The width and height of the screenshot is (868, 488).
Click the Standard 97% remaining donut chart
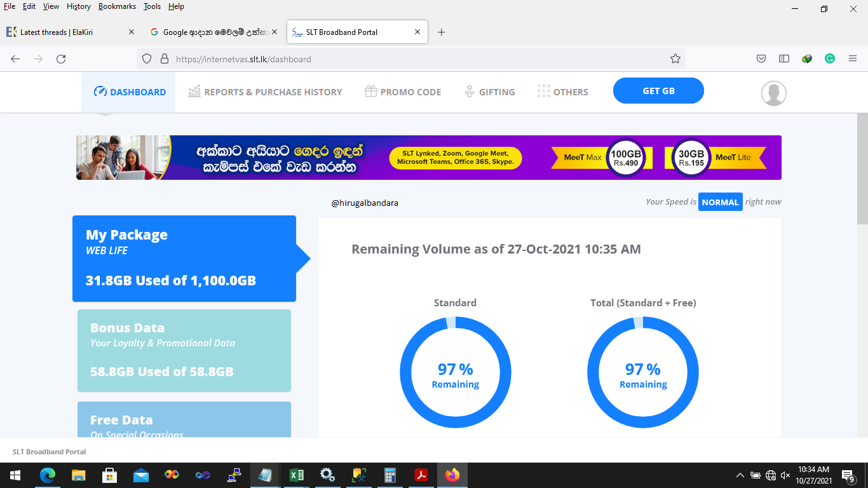(x=455, y=372)
